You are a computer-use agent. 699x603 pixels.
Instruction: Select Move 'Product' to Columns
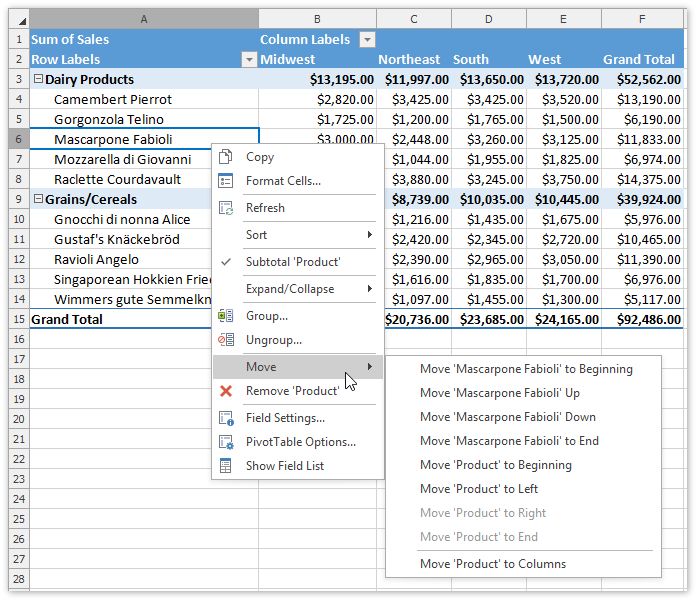pyautogui.click(x=493, y=564)
